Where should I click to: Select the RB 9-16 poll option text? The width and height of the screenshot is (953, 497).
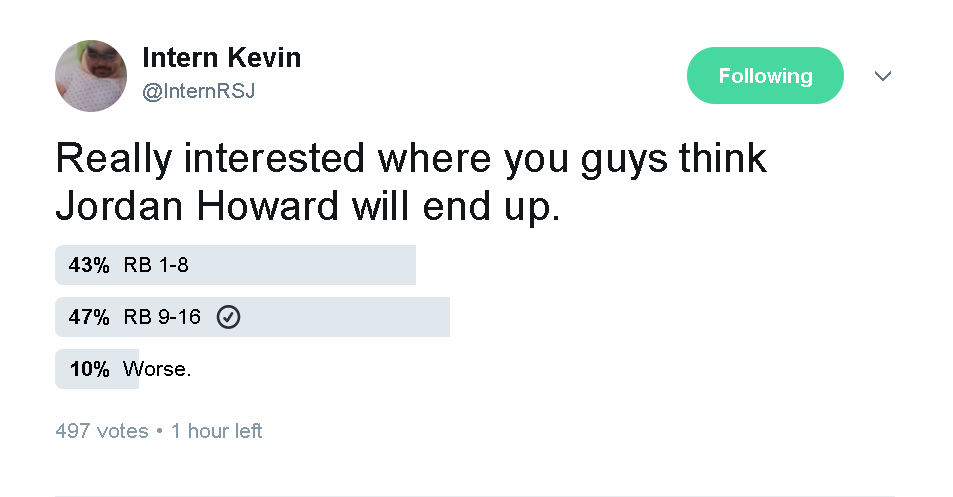(x=162, y=317)
